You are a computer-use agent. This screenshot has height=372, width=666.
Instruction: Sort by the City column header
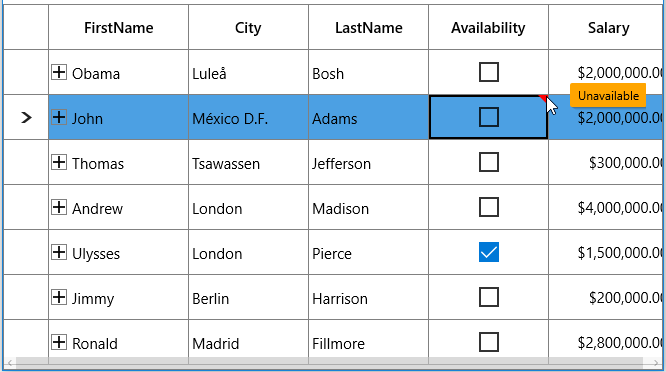coord(248,28)
